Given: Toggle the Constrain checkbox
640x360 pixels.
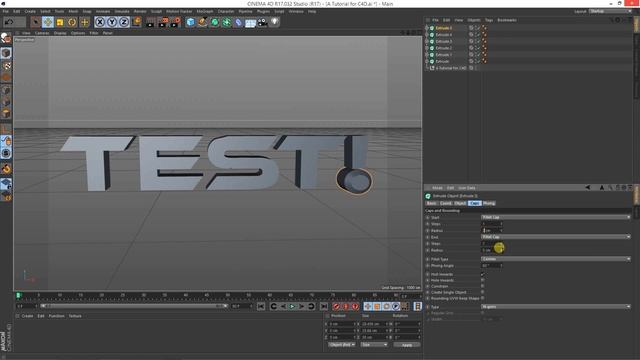Looking at the screenshot, I should 482,287.
